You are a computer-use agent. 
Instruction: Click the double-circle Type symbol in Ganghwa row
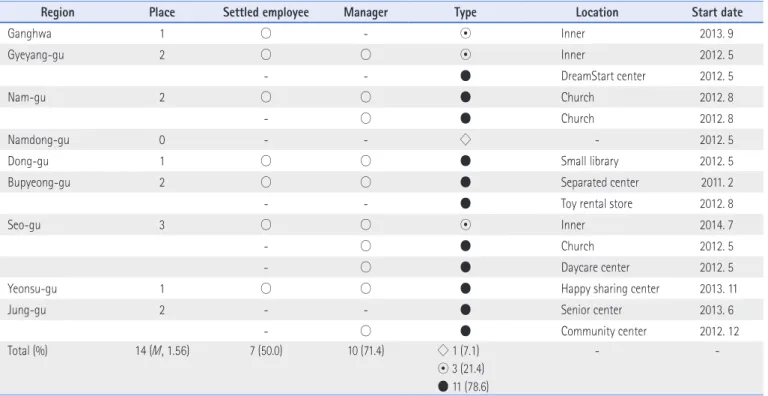[465, 33]
